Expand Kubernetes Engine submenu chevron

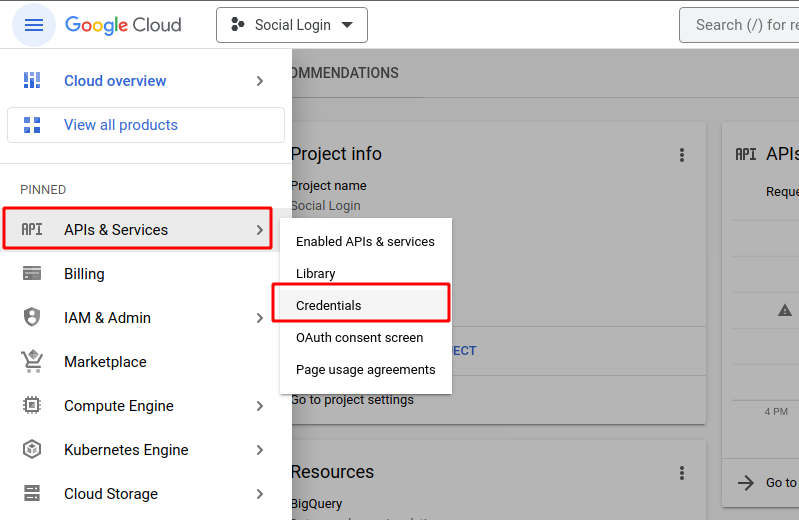(260, 450)
